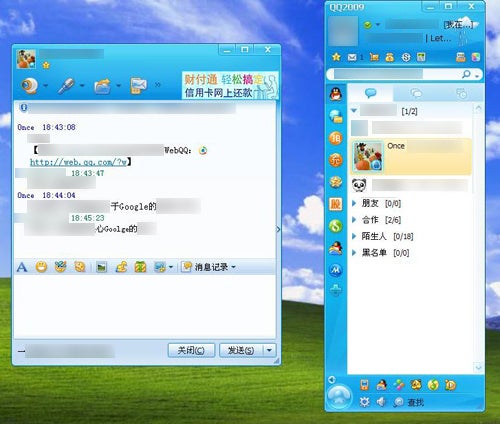
Task: Open the change skin color icon
Action: click(x=476, y=57)
